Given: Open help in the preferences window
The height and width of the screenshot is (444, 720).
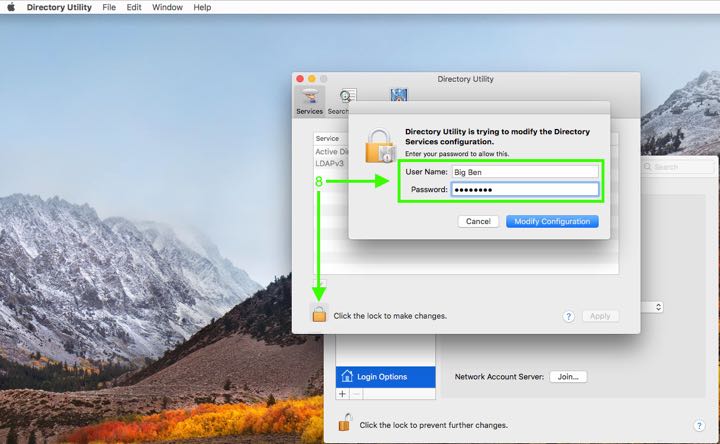Looking at the screenshot, I should click(699, 426).
